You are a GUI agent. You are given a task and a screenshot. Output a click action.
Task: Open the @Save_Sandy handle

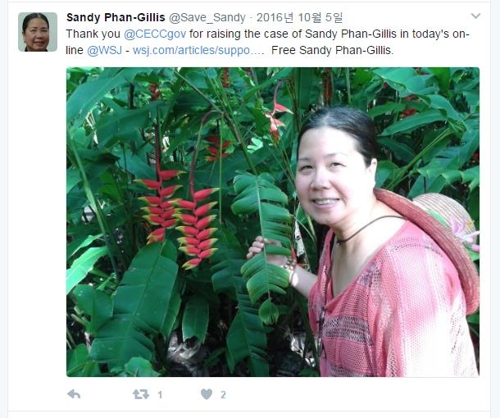[x=207, y=17]
